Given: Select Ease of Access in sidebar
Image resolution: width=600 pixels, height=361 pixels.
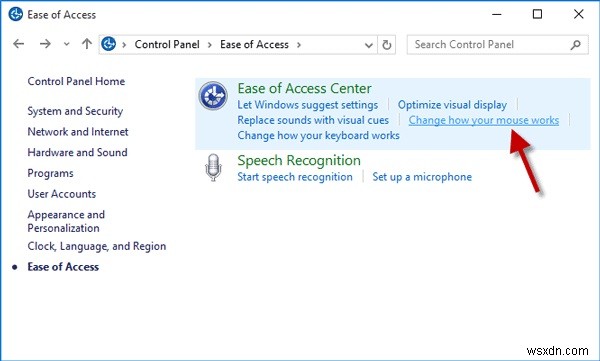Looking at the screenshot, I should [63, 267].
